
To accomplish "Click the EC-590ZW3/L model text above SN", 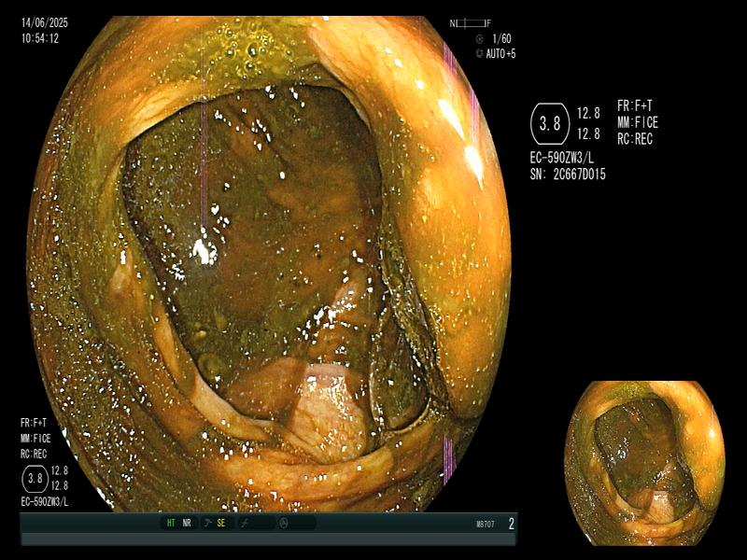I will (x=562, y=158).
